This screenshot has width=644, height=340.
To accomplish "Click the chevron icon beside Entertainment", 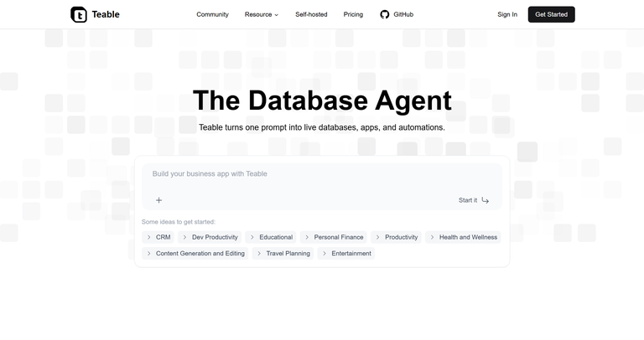I will pos(325,253).
